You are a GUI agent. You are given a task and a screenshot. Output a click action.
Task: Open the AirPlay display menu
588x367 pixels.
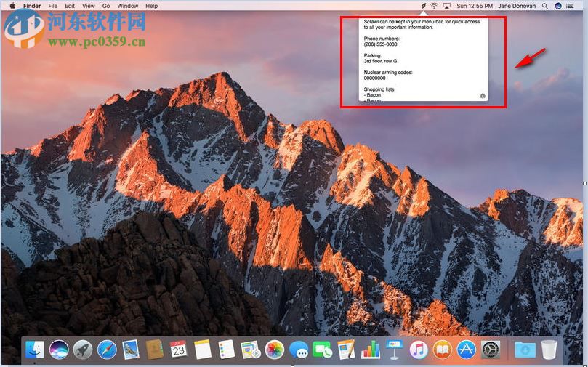coord(446,6)
